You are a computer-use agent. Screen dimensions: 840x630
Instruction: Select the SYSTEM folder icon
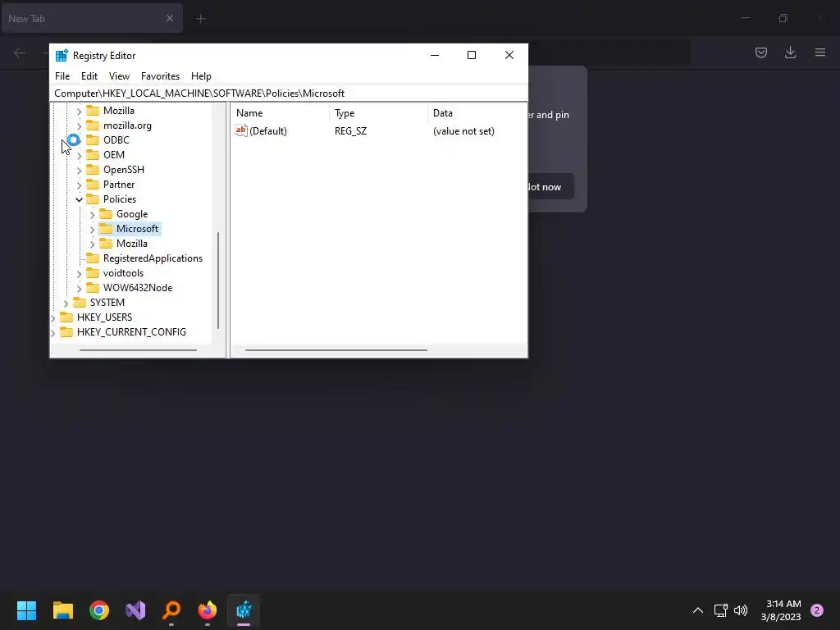(80, 302)
